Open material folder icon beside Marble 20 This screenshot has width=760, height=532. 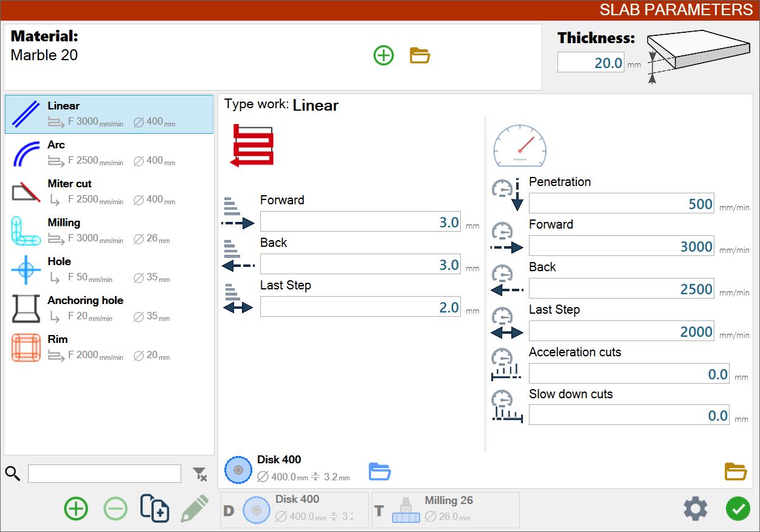[x=420, y=56]
